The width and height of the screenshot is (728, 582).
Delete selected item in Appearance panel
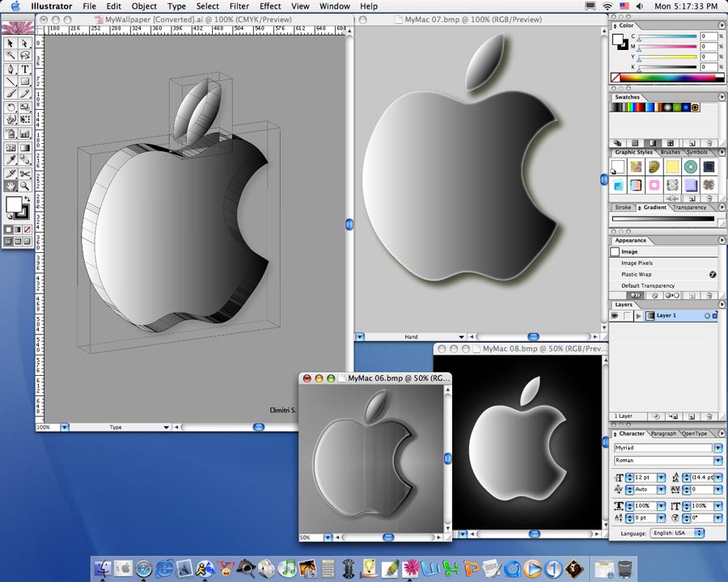click(709, 295)
